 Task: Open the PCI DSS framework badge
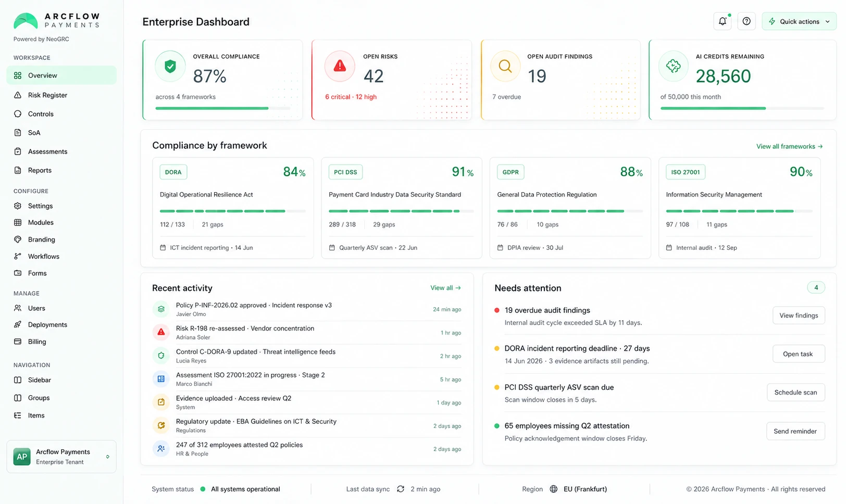click(x=345, y=172)
